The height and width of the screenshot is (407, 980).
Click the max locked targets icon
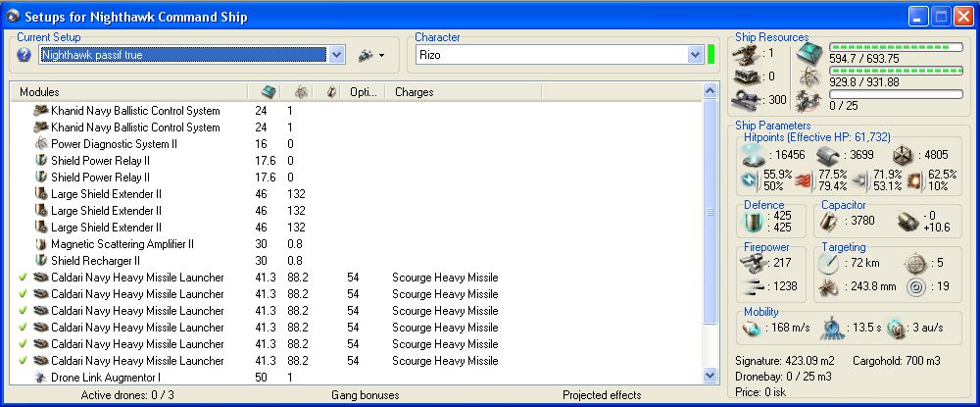point(915,263)
